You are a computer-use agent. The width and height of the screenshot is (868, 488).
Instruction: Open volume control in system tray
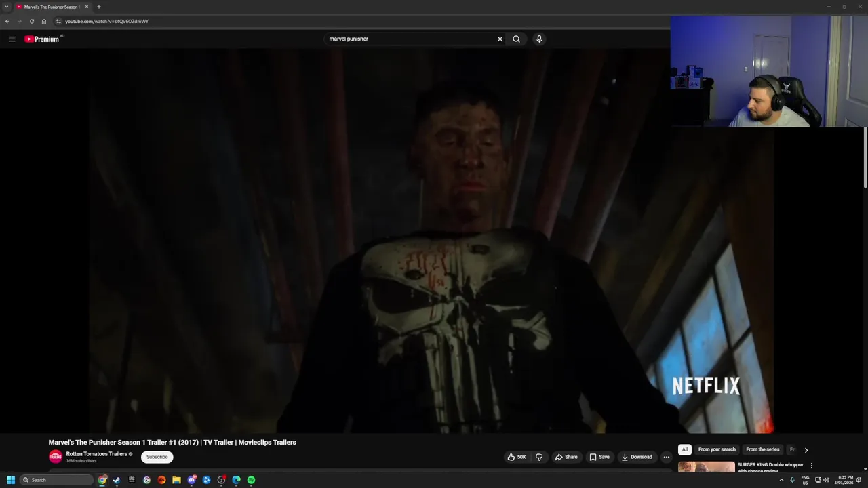coord(826,480)
